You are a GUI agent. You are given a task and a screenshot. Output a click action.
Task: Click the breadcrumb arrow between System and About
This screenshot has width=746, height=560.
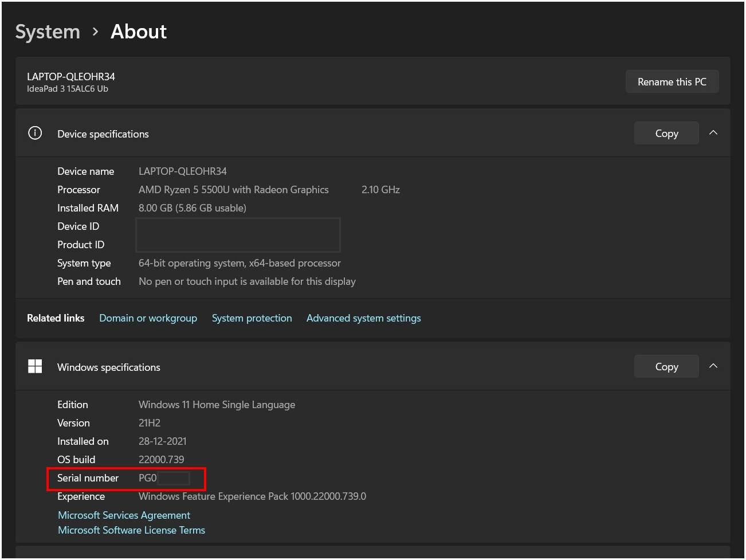95,32
